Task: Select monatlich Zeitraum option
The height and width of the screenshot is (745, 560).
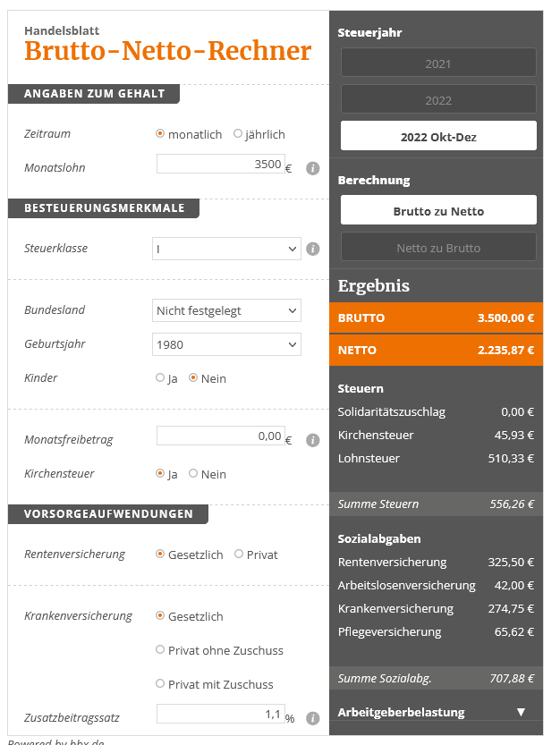Action: pos(160,133)
